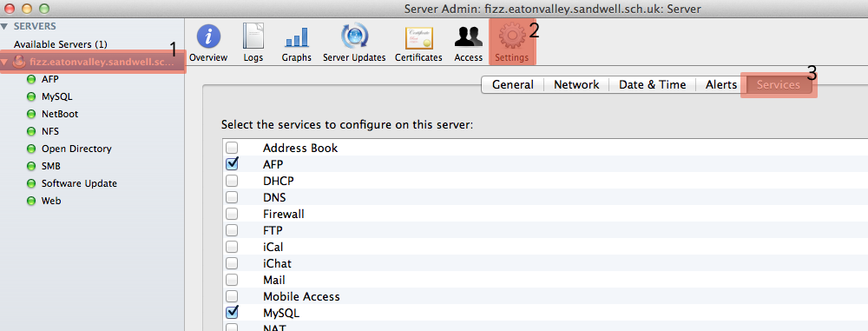868x331 pixels.
Task: Click the window title text
Action: click(x=552, y=9)
